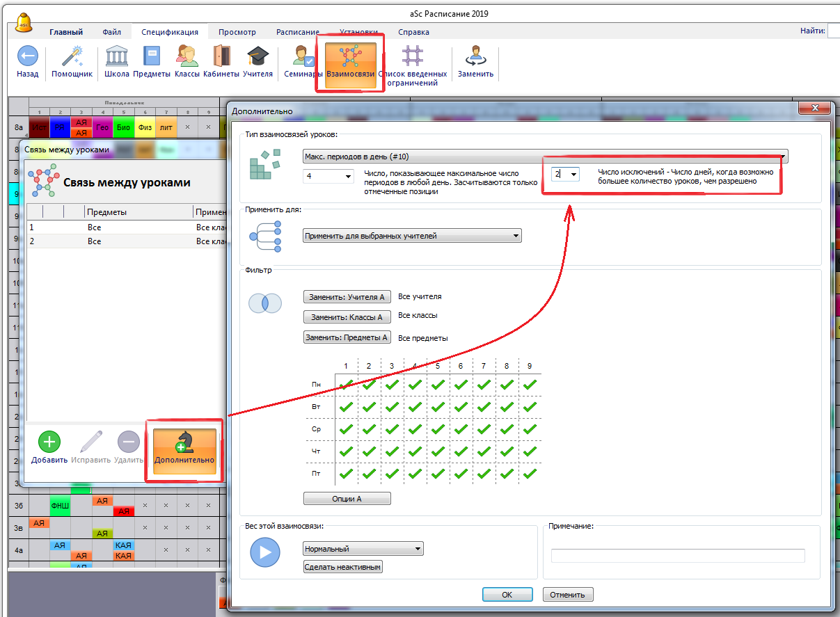Open the Классы icon in ribbon
Viewport: 840px width, 617px height.
coord(187,57)
